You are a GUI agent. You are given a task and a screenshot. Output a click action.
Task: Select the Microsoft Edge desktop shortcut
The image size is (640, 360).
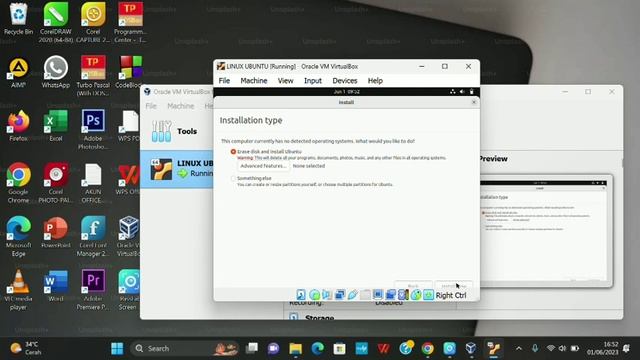pyautogui.click(x=18, y=236)
